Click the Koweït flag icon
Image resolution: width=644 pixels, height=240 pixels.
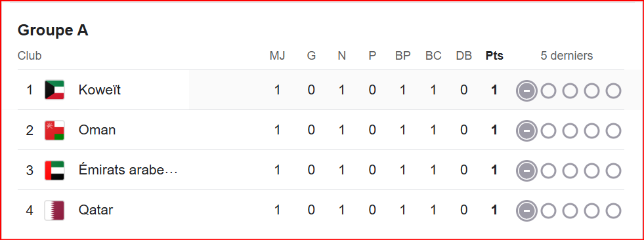(x=54, y=90)
